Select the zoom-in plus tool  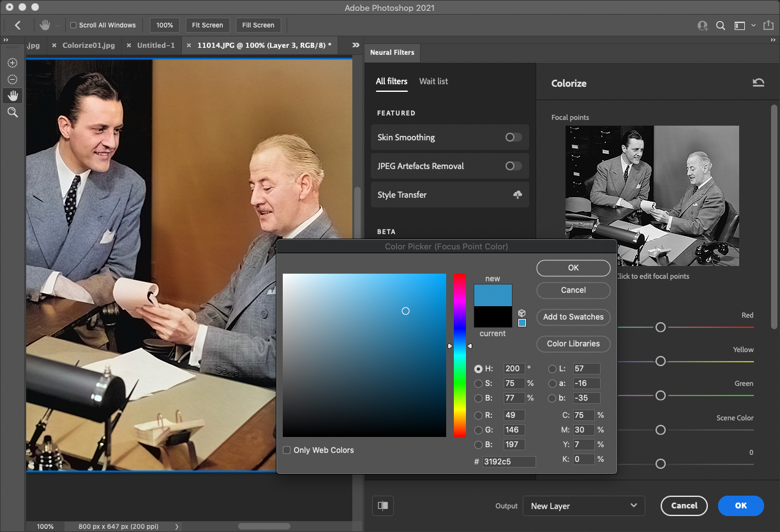pos(12,63)
